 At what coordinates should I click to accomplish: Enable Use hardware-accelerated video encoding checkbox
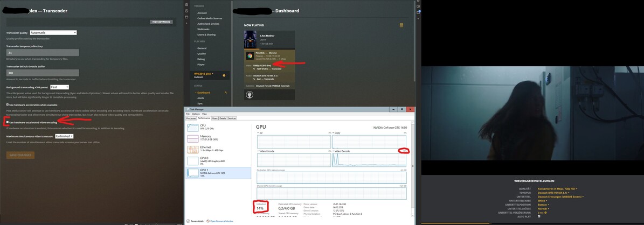click(x=8, y=122)
